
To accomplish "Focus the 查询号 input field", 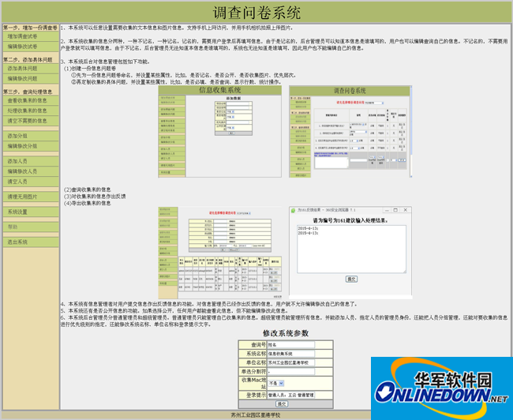I will 291,345.
